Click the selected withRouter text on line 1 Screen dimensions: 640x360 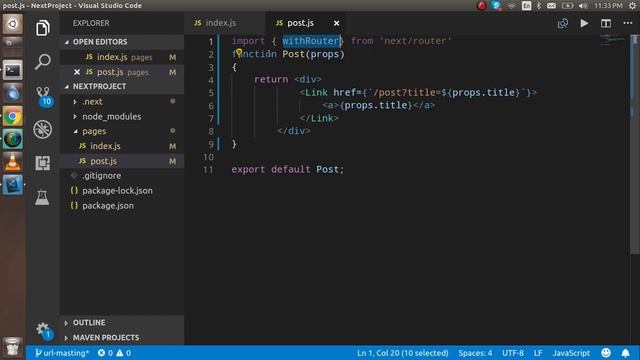[x=311, y=41]
